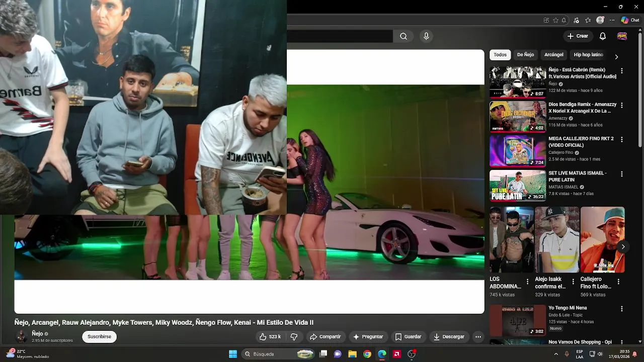This screenshot has height=362, width=644.
Task: Dislike the video thumbs-down button
Action: click(x=294, y=337)
